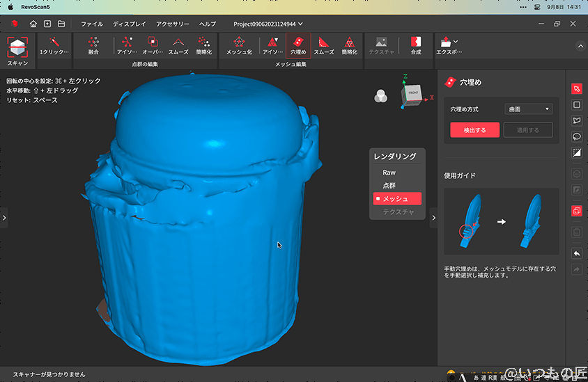The height and width of the screenshot is (382, 588).
Task: Expand the エクスポート (Export) dropdown arrow
Action: click(x=456, y=42)
